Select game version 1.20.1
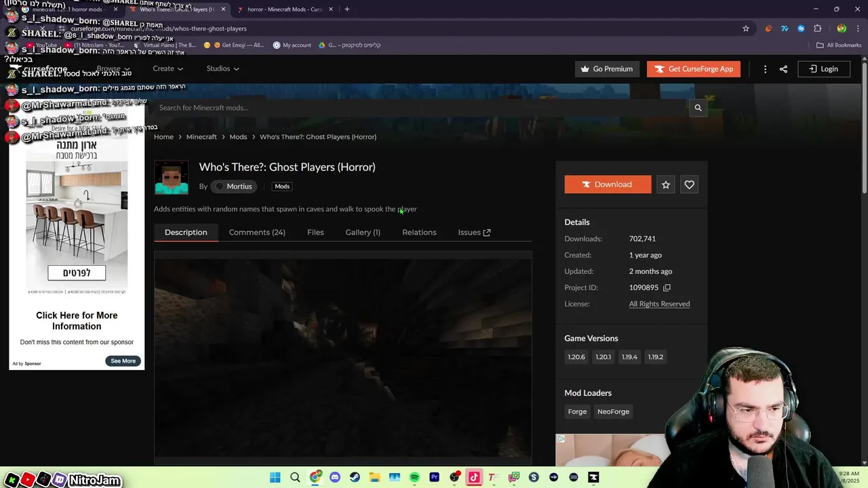Viewport: 868px width, 488px height. pyautogui.click(x=603, y=357)
